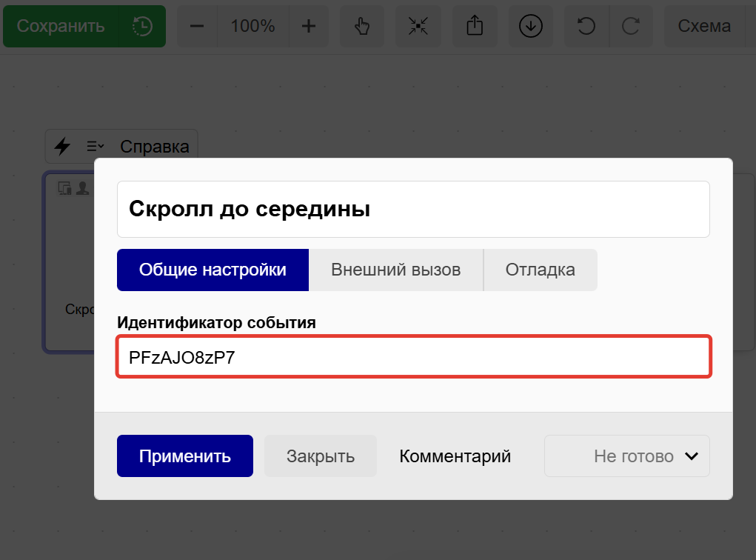Click the lightning bolt action icon

coord(63,147)
